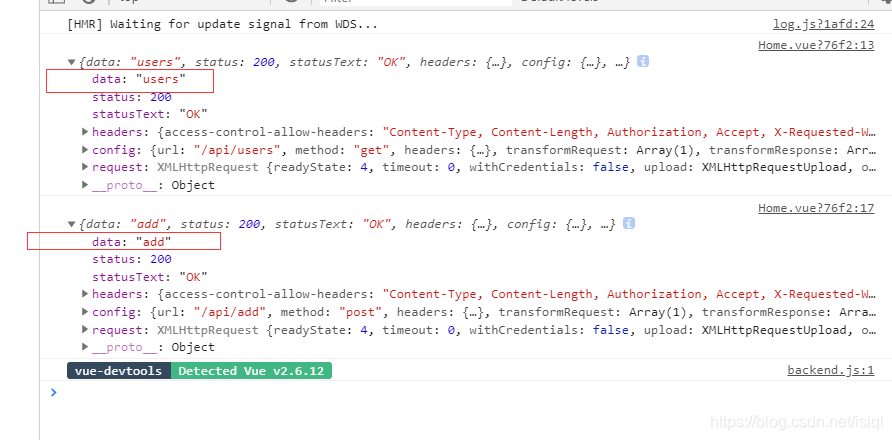The image size is (892, 440).
Task: Click status: 200 under the "add" object
Action: click(132, 260)
